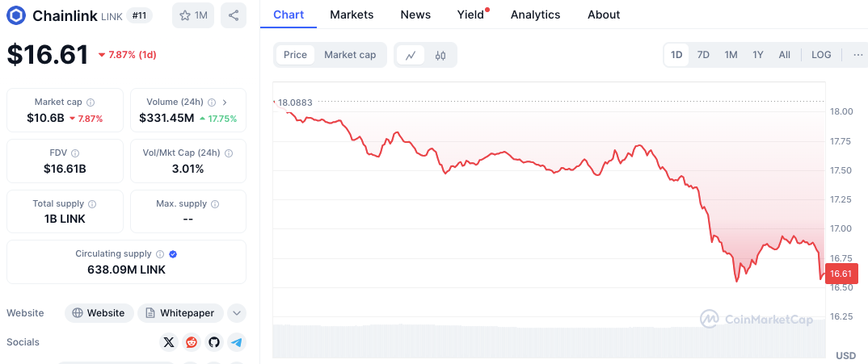Open Chainlink's Reddit community link
868x364 pixels.
pyautogui.click(x=192, y=342)
